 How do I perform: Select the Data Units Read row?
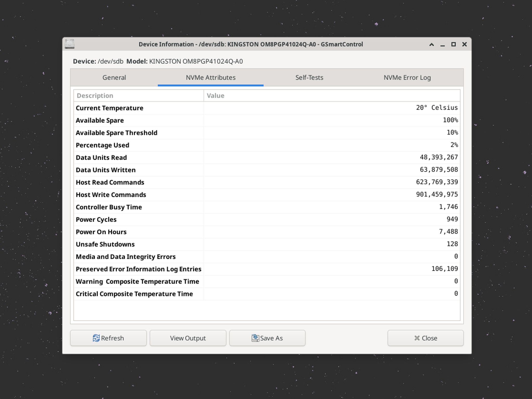267,157
